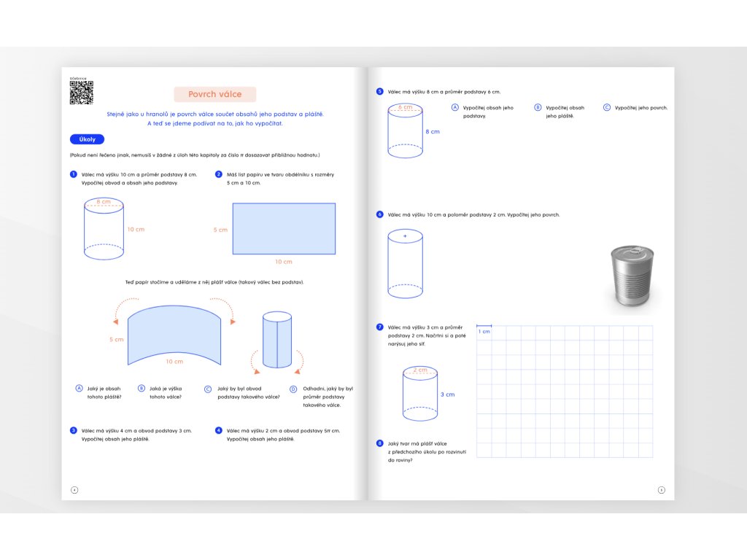Click the QR code above the title
The image size is (747, 560).
[x=82, y=93]
